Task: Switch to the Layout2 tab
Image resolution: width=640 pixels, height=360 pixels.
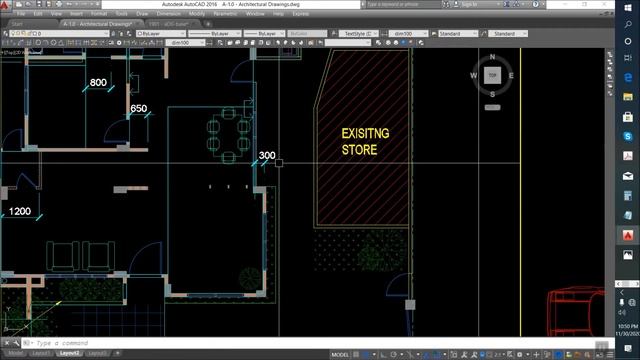Action: pyautogui.click(x=69, y=353)
